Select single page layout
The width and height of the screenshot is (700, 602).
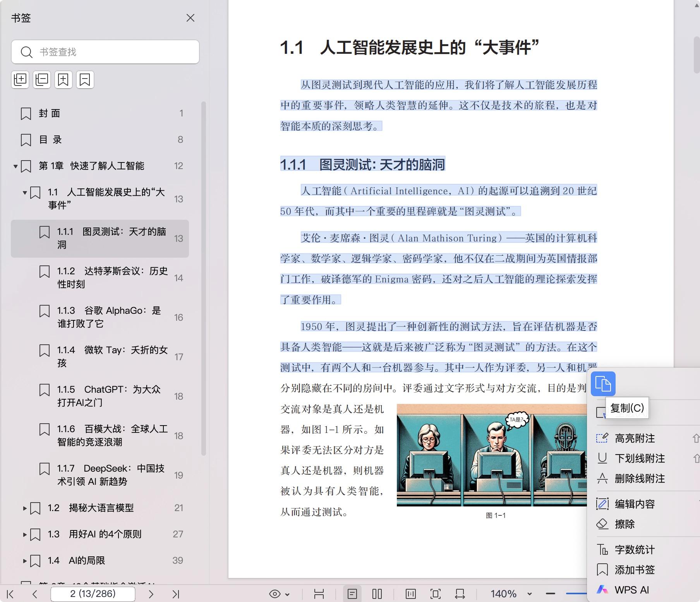(352, 594)
